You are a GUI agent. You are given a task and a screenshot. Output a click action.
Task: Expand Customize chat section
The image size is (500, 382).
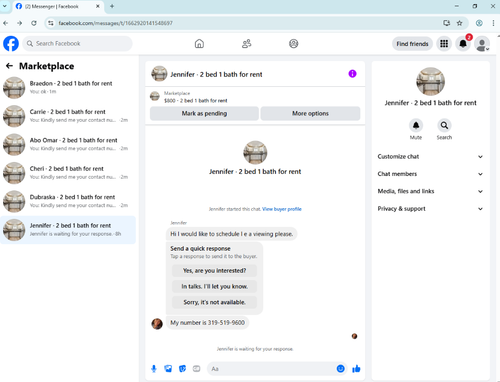point(430,157)
